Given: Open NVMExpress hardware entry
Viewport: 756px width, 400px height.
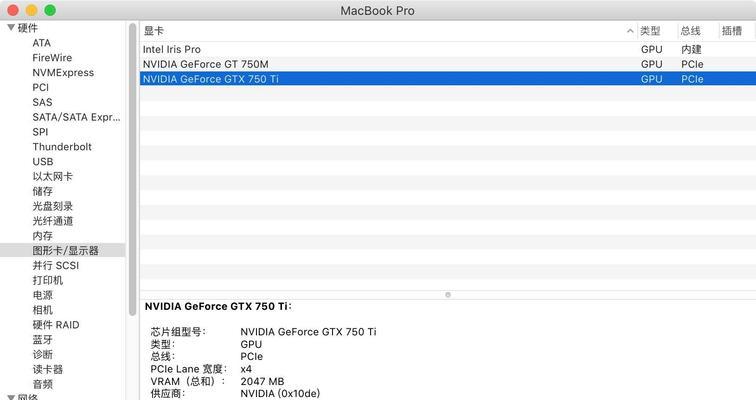Looking at the screenshot, I should (x=63, y=73).
